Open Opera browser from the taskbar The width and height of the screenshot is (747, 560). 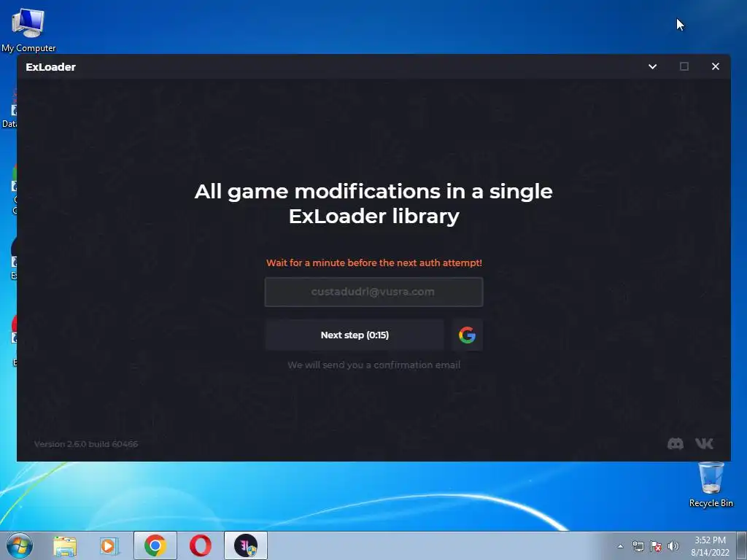click(x=201, y=545)
